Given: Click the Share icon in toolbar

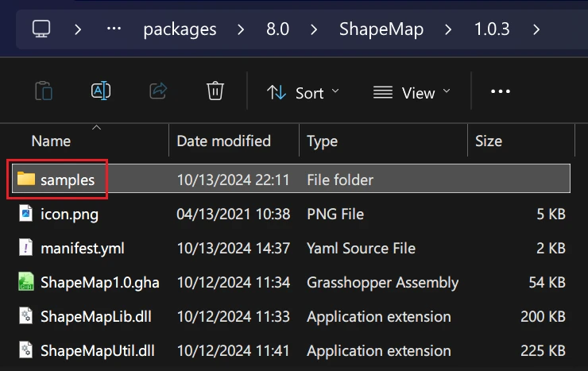Looking at the screenshot, I should pos(158,91).
